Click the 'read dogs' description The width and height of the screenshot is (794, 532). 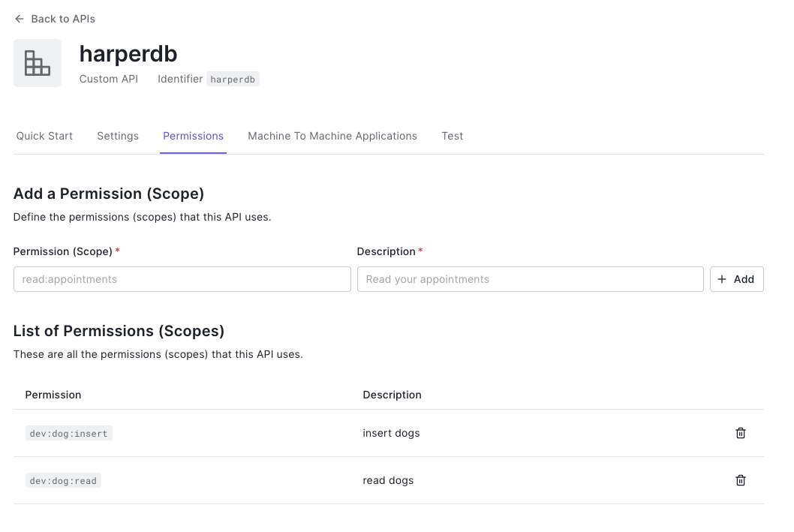[x=388, y=480]
